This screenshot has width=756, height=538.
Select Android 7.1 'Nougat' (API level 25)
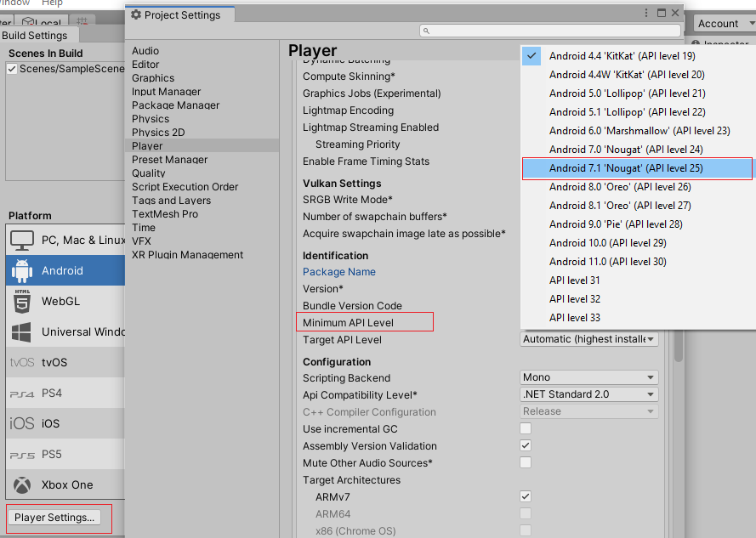[638, 168]
